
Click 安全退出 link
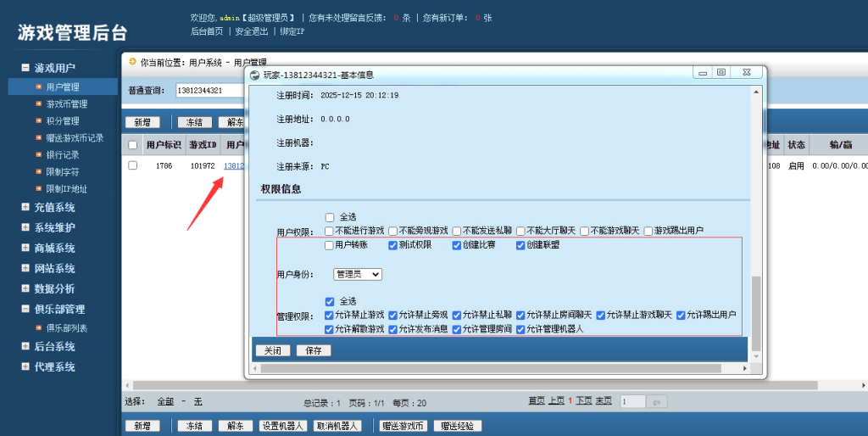coord(251,31)
